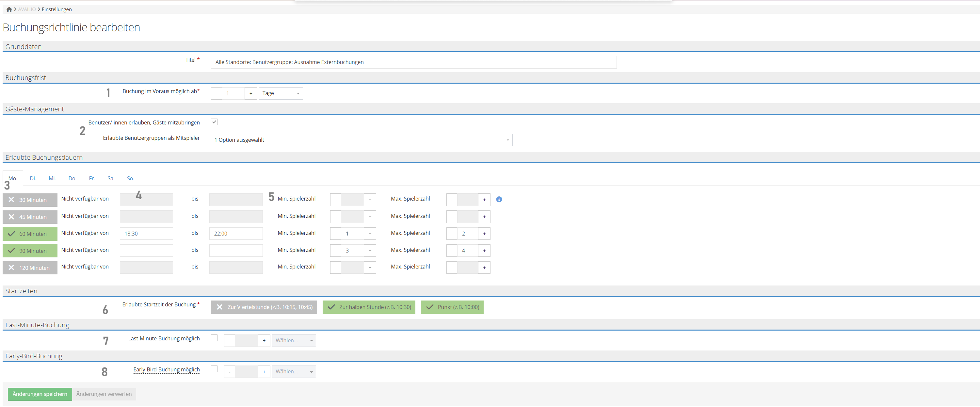980x407 pixels.
Task: Click Änderungen speichern button
Action: coord(40,394)
